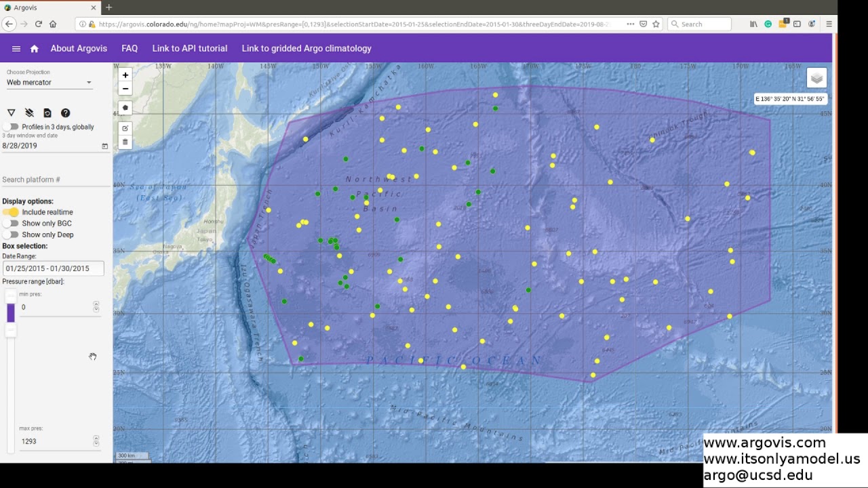Click the 3 day window end date field
The width and height of the screenshot is (868, 488).
(x=51, y=146)
